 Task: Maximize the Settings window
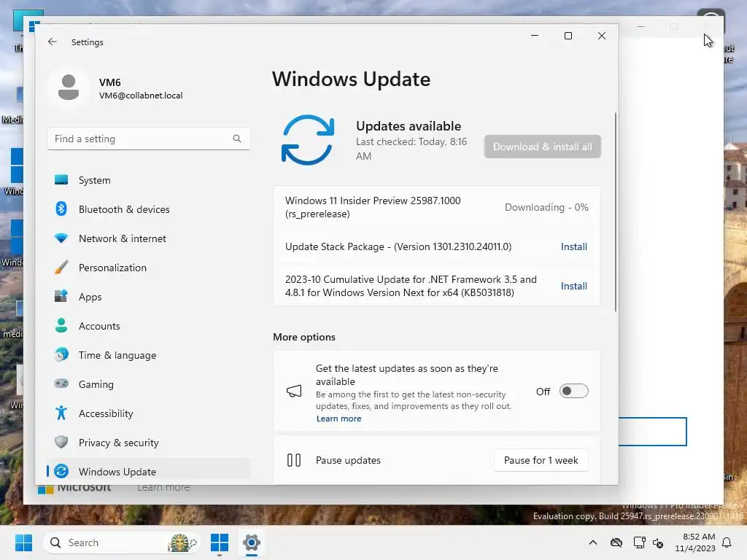click(568, 36)
